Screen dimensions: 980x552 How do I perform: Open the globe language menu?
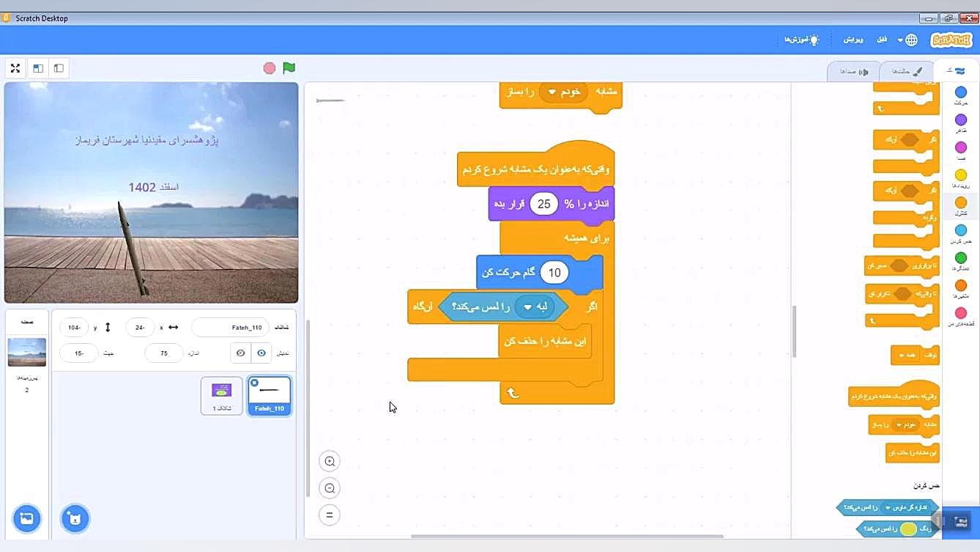pos(907,40)
